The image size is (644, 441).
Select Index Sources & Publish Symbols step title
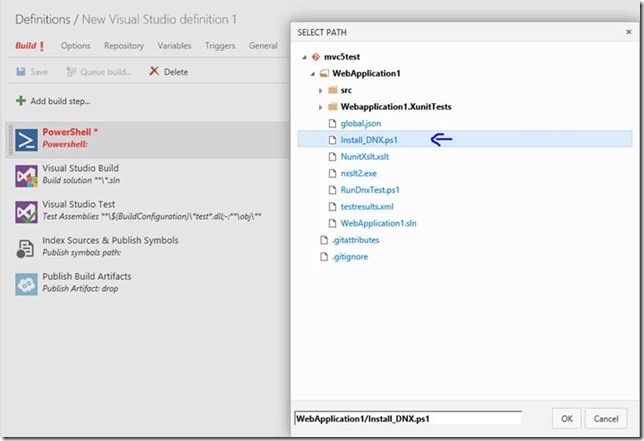tap(110, 240)
